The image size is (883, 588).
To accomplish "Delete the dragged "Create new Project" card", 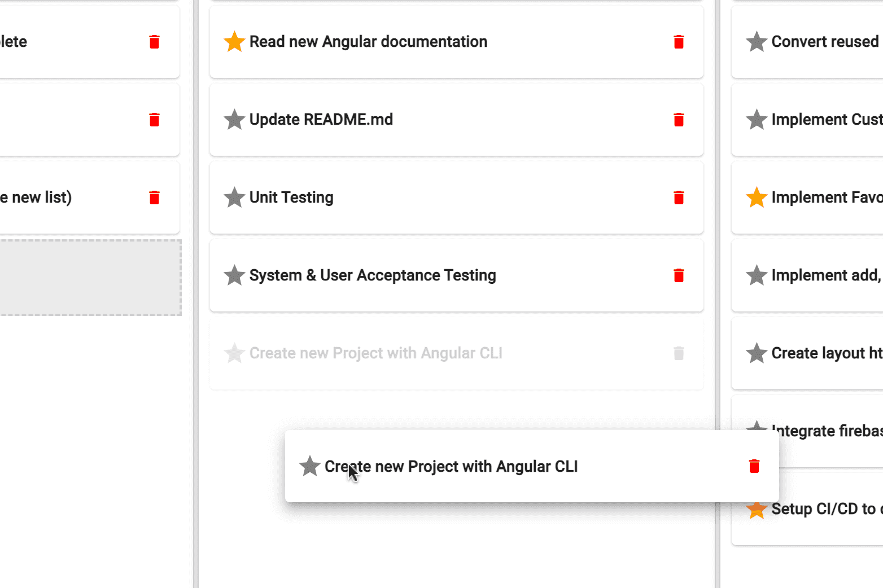I will (x=754, y=466).
